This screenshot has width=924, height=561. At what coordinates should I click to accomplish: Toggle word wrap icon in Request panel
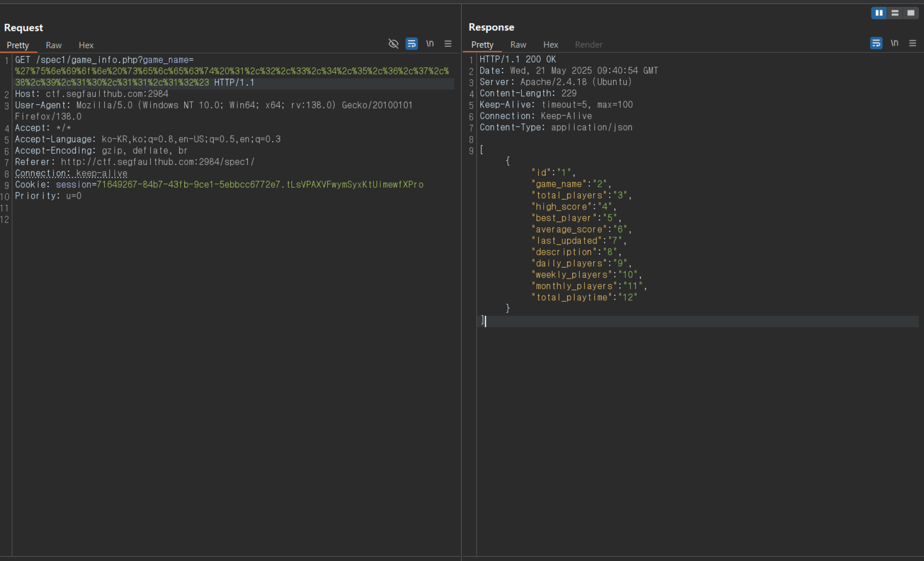coord(412,44)
